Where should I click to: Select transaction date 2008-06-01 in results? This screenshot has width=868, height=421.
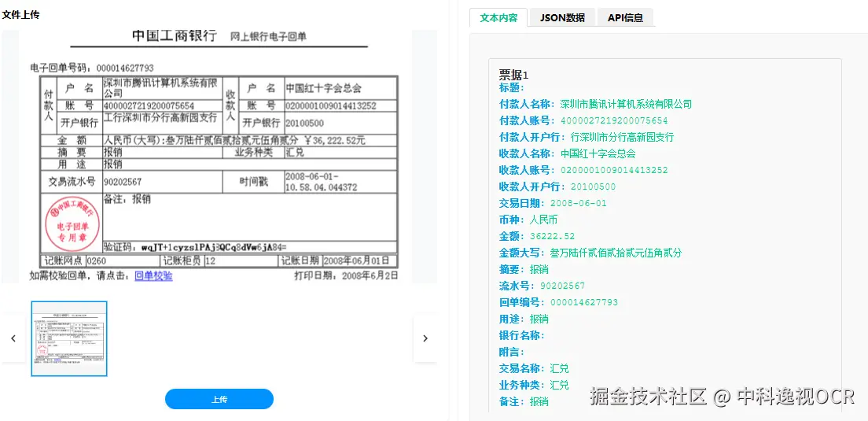pos(579,203)
